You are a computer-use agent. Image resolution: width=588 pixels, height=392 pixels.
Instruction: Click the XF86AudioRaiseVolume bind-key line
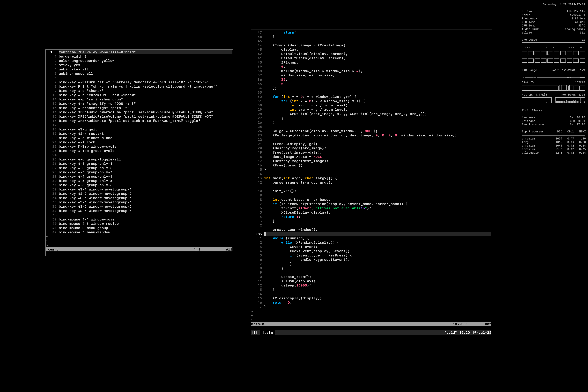tap(136, 117)
